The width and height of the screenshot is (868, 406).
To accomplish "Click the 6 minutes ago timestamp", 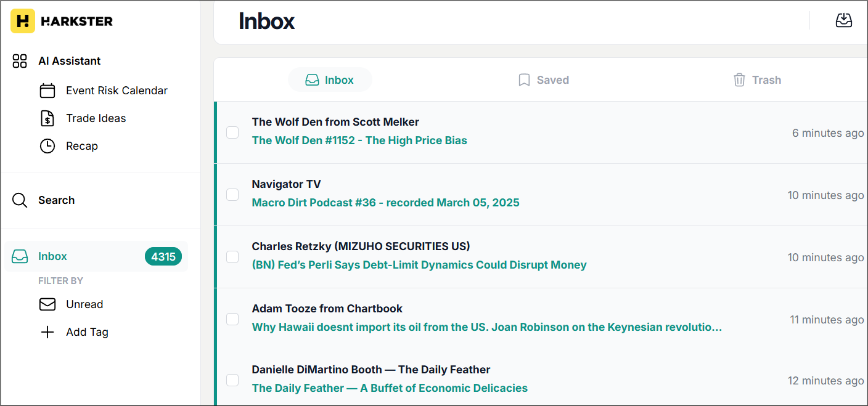I will click(828, 133).
